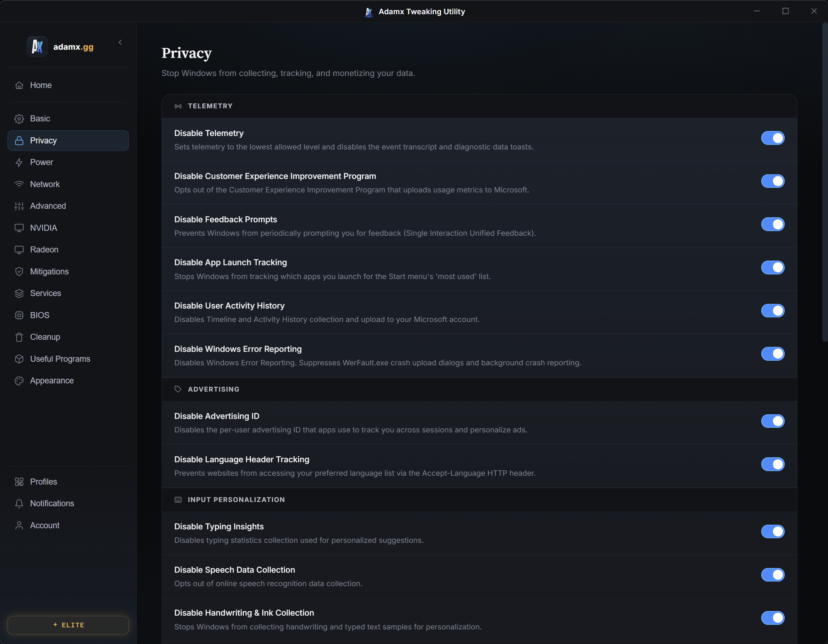This screenshot has height=644, width=828.
Task: Click the Notifications bell icon
Action: pyautogui.click(x=19, y=503)
